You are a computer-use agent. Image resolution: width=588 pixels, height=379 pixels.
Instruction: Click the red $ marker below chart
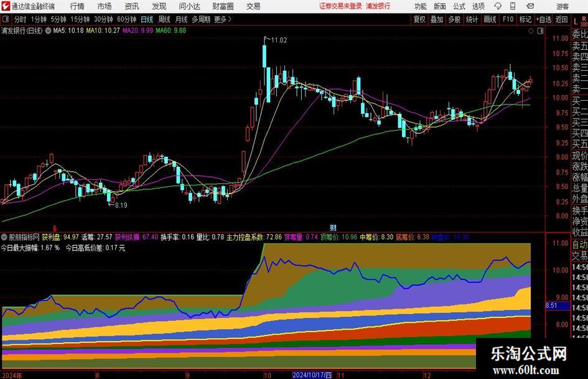coord(55,228)
